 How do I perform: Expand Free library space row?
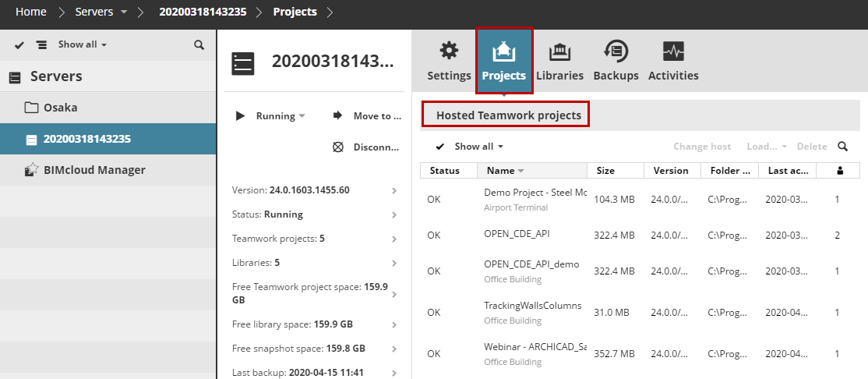point(315,324)
